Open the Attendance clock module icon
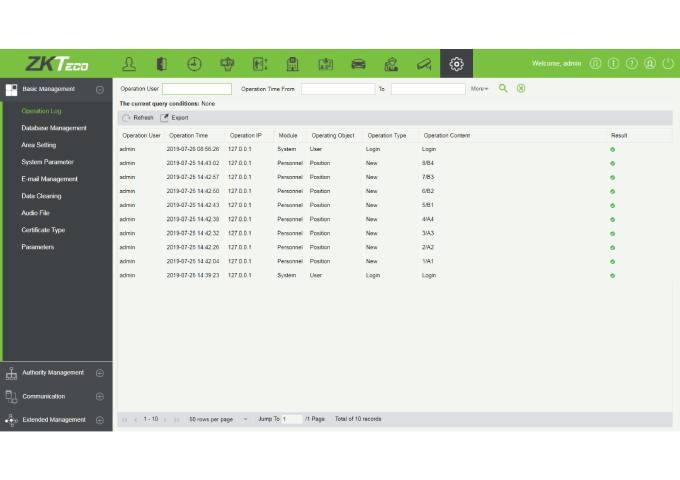 tap(194, 64)
